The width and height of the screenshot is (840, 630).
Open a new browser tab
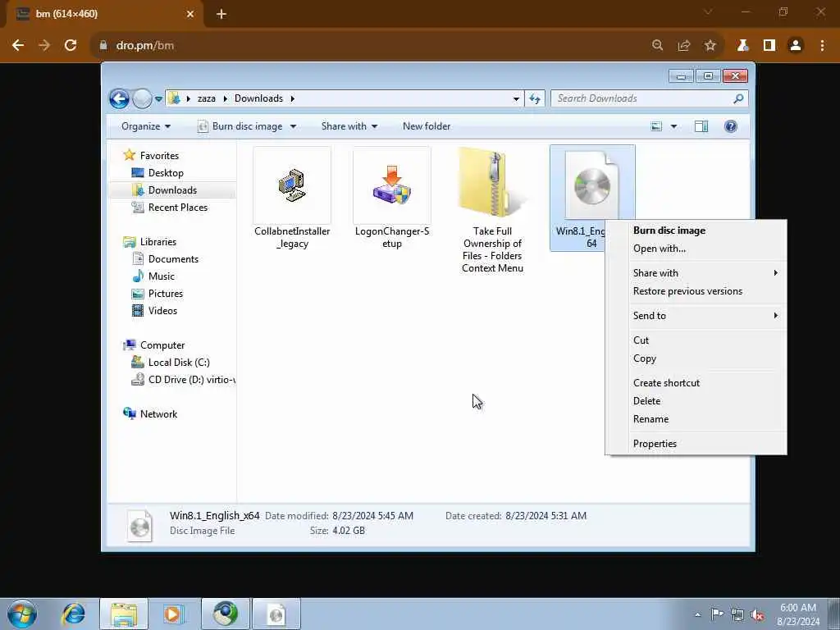[x=221, y=15]
